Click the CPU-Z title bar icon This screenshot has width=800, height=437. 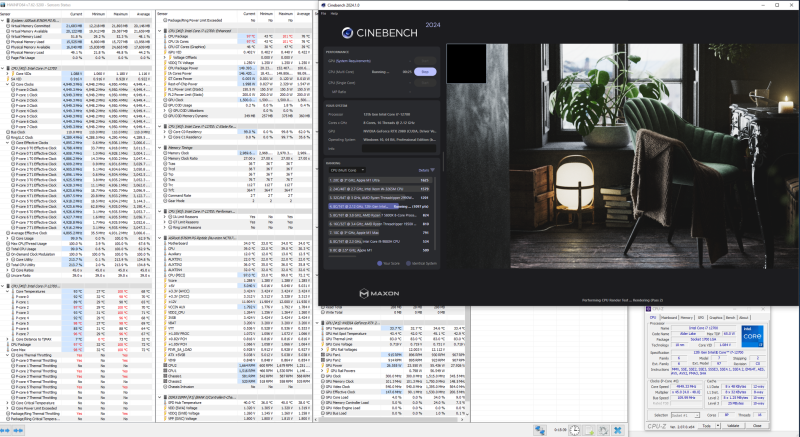tap(648, 309)
